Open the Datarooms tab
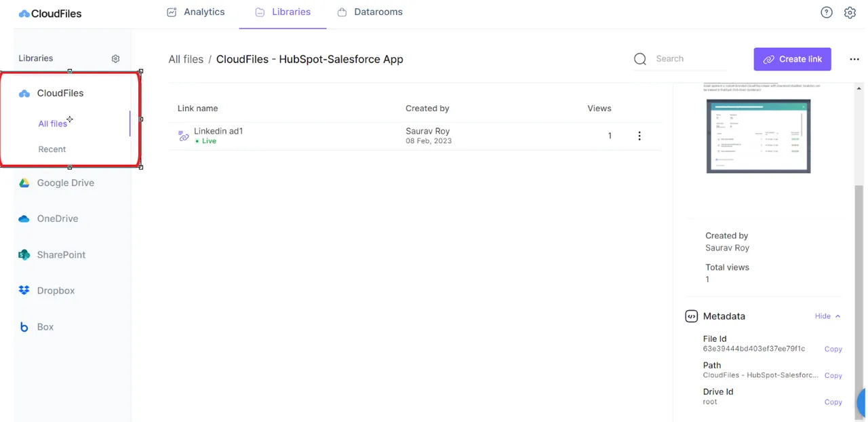Image resolution: width=868 pixels, height=422 pixels. 370,12
